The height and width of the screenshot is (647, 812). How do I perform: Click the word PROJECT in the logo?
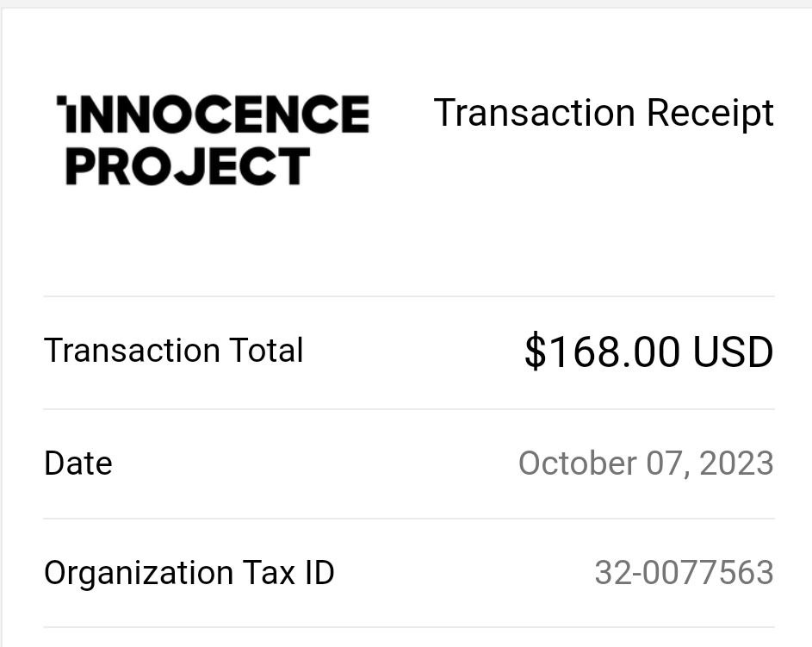[x=188, y=165]
